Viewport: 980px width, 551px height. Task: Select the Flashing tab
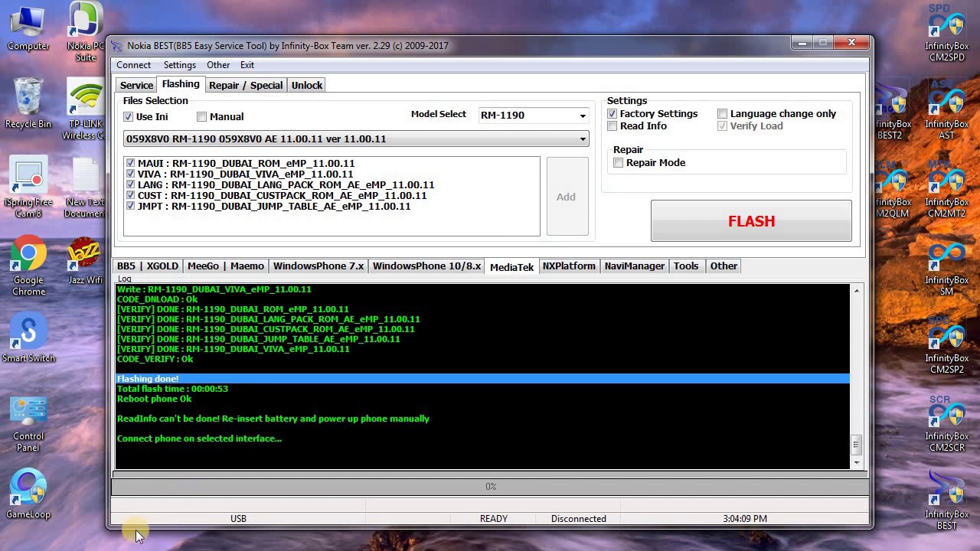pos(181,84)
